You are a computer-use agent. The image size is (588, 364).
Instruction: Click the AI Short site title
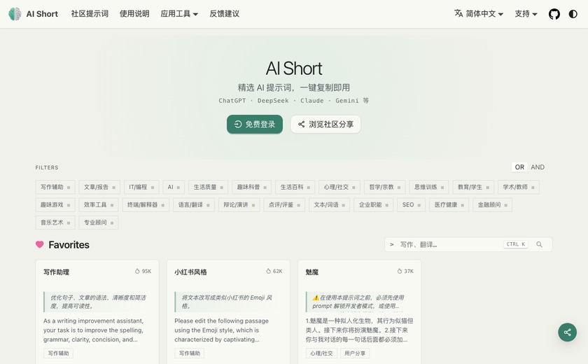pos(42,14)
